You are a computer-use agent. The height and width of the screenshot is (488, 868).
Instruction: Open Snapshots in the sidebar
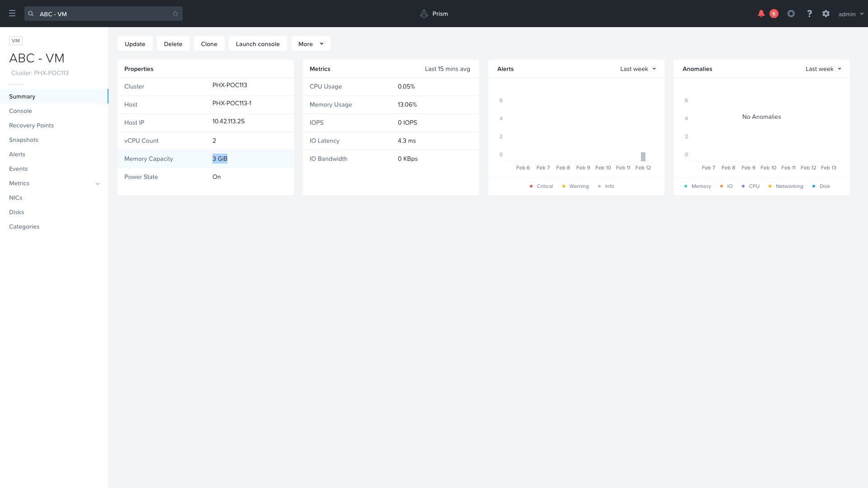point(54,140)
